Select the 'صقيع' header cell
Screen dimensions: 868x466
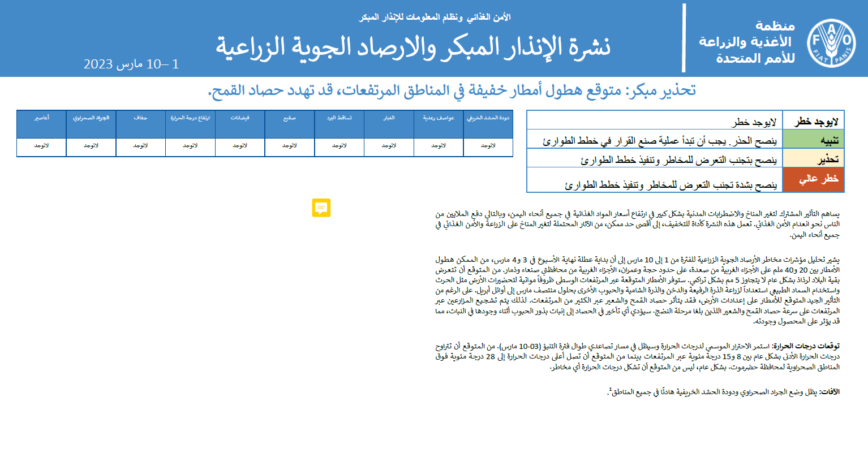290,118
